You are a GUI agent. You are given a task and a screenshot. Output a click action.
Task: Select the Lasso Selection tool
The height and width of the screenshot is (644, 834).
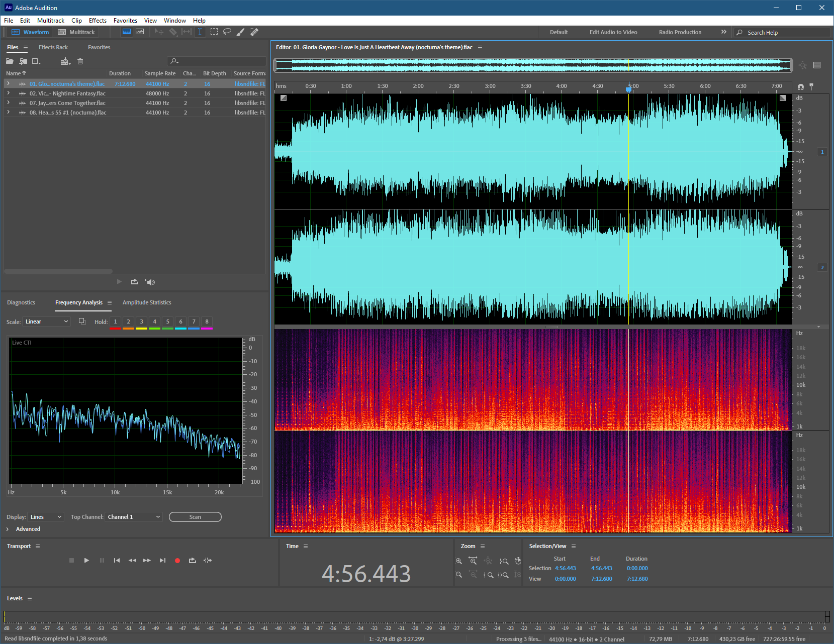[227, 32]
